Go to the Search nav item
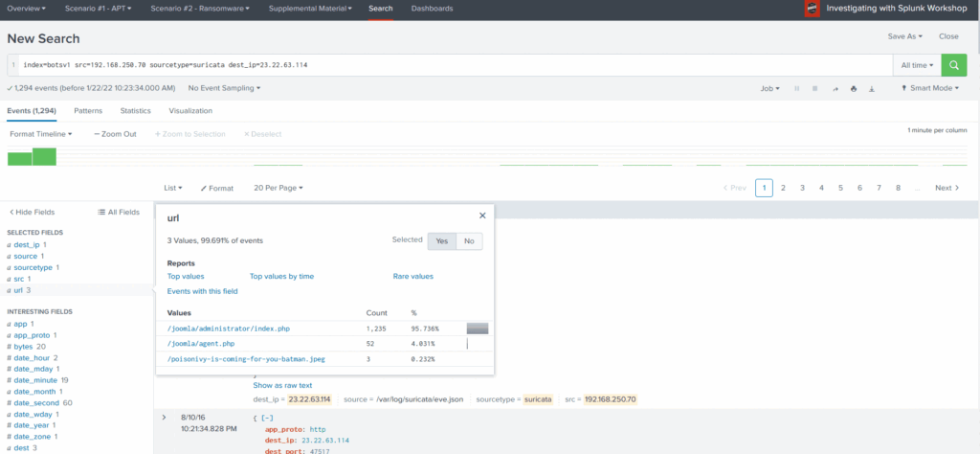Image resolution: width=980 pixels, height=454 pixels. click(x=381, y=9)
